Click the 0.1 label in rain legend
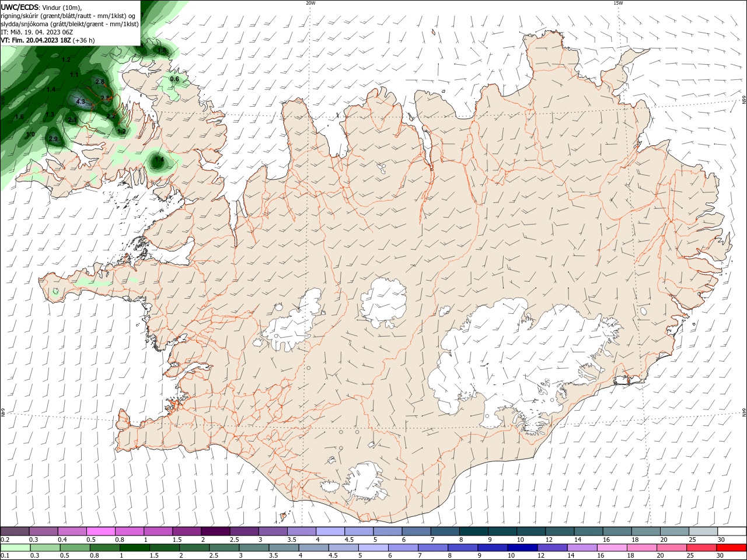 (x=5, y=555)
